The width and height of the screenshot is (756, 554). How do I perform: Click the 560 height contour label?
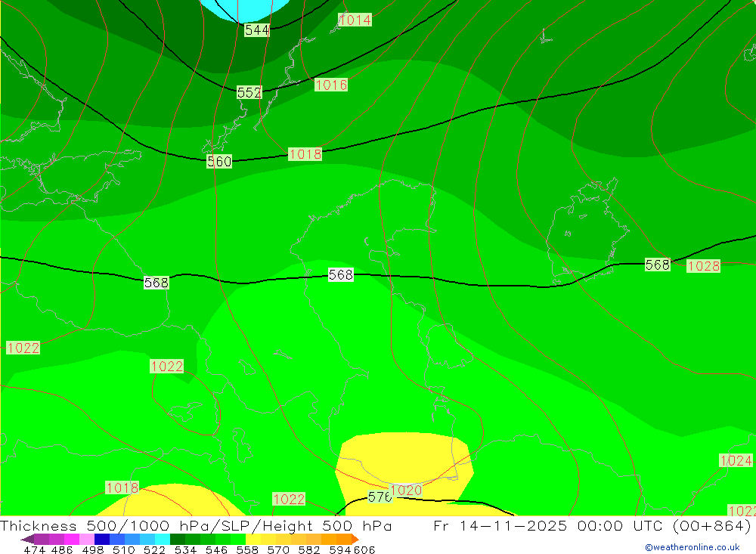(219, 161)
